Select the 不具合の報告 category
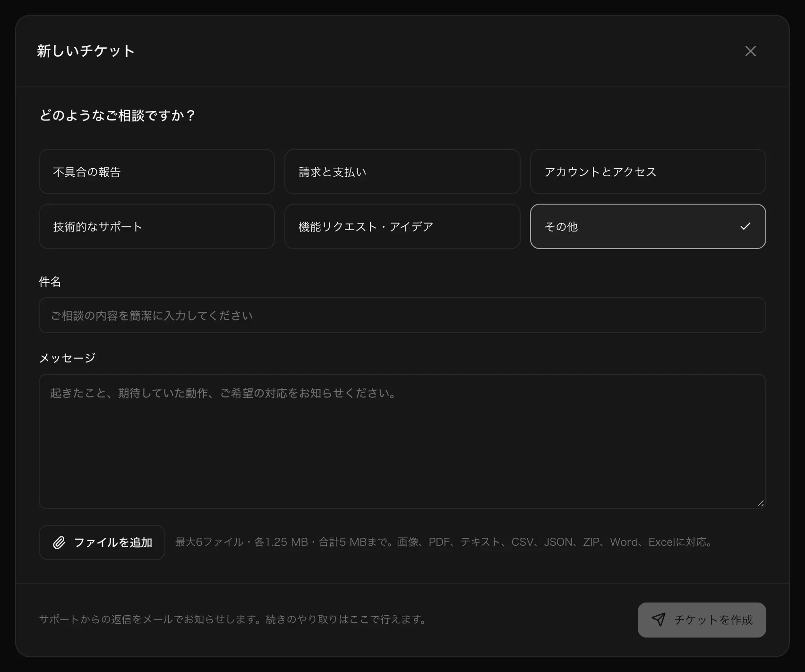Screen dimensions: 805x672 157,172
